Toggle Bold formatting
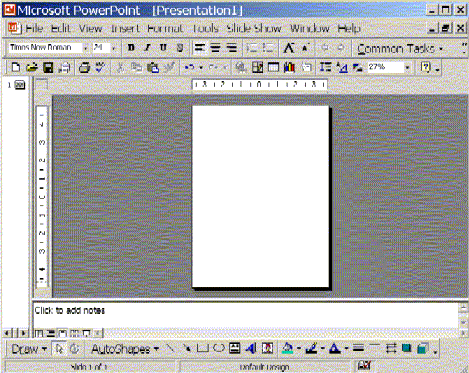The height and width of the screenshot is (373, 469). [131, 48]
